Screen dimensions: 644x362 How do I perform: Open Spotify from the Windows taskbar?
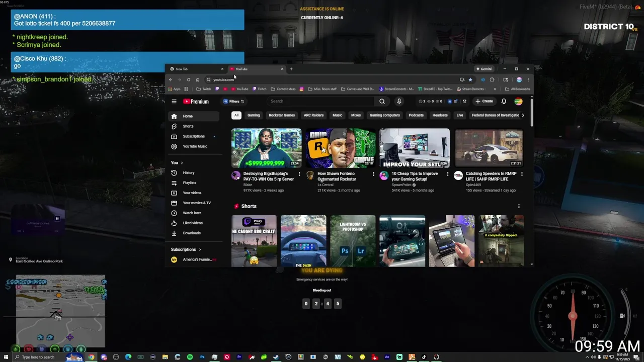pos(190,357)
